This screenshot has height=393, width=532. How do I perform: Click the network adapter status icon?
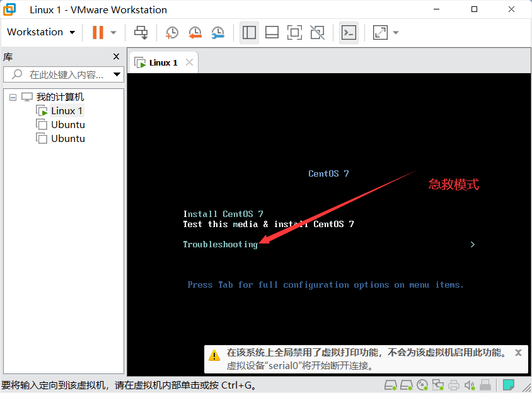pos(438,385)
